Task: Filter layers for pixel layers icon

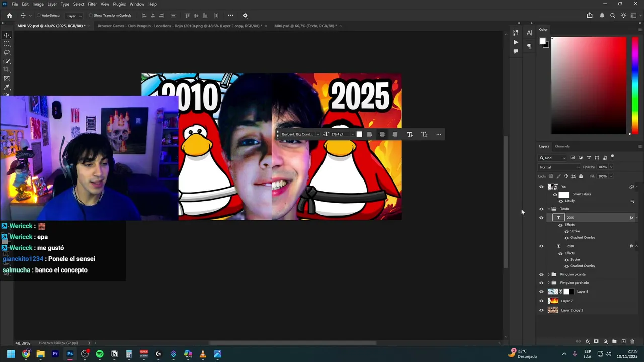Action: pyautogui.click(x=573, y=158)
